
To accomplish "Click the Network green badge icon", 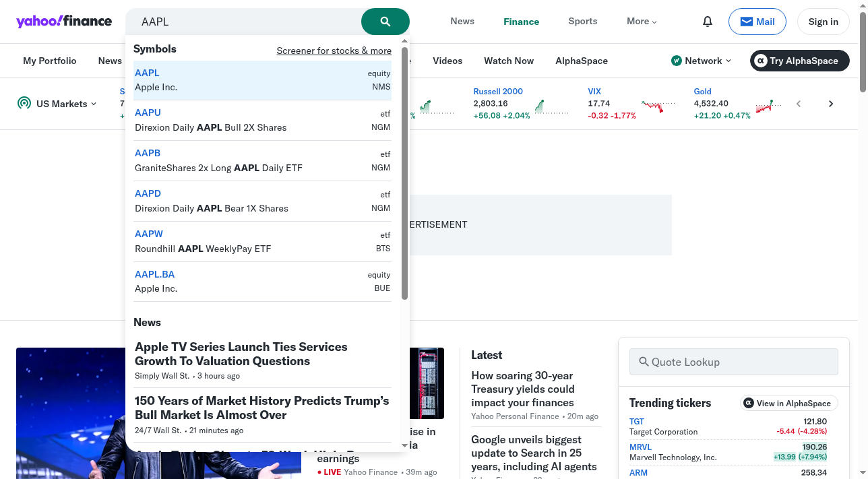I will click(677, 61).
